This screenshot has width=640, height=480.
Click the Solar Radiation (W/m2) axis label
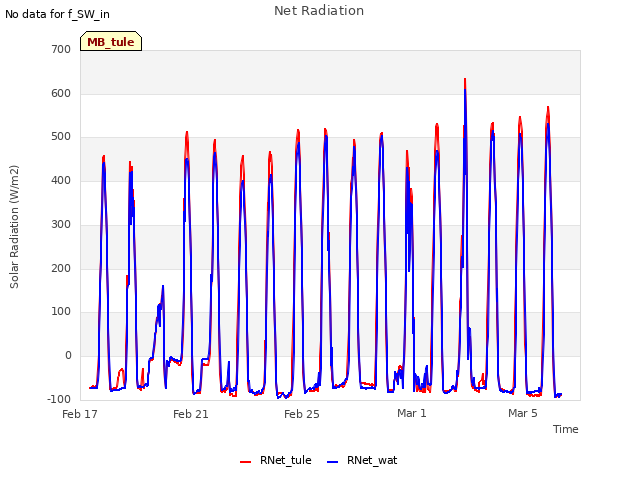point(14,227)
